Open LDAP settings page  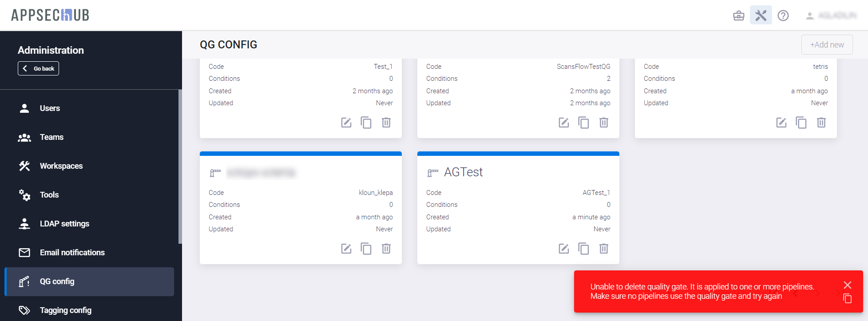coord(64,224)
